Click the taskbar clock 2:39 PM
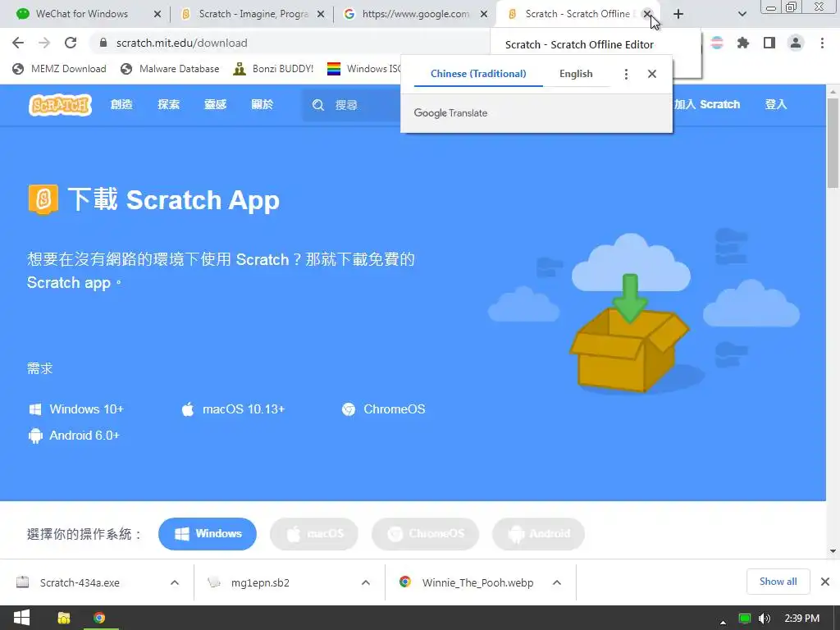The image size is (840, 630). [802, 619]
